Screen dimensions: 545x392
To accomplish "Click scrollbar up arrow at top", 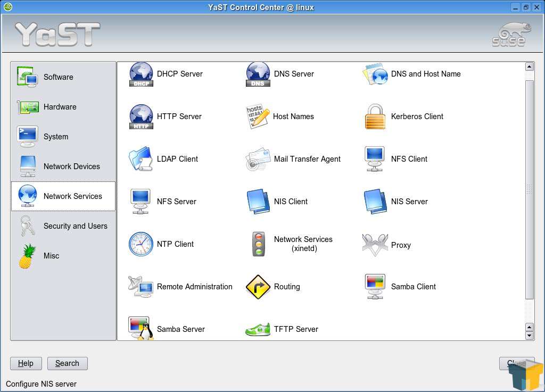I will (x=530, y=66).
